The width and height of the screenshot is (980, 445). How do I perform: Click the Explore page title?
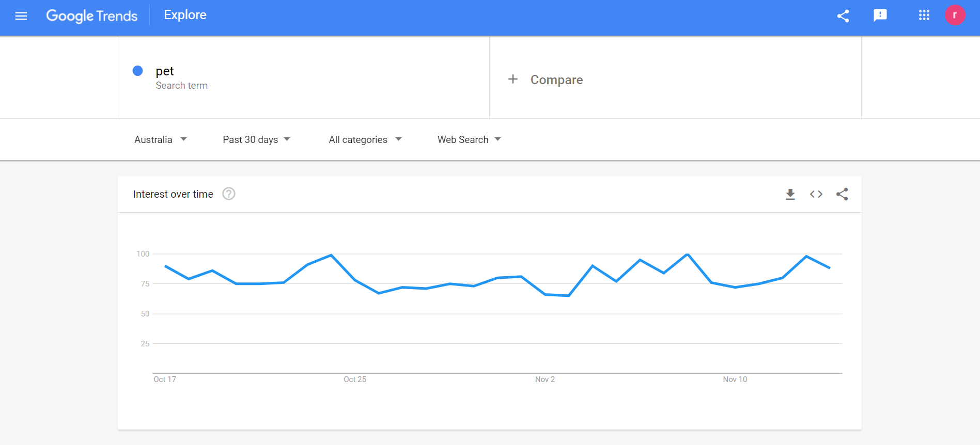[x=185, y=15]
